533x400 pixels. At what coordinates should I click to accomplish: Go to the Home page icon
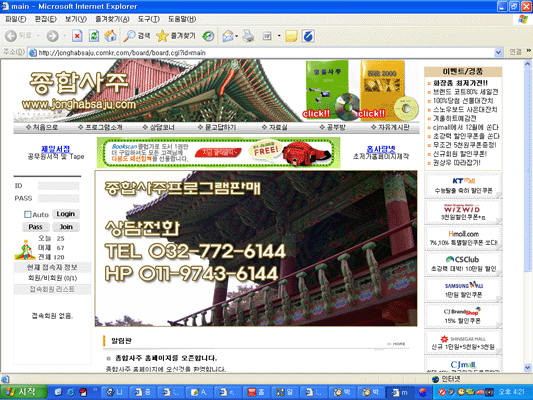110,36
